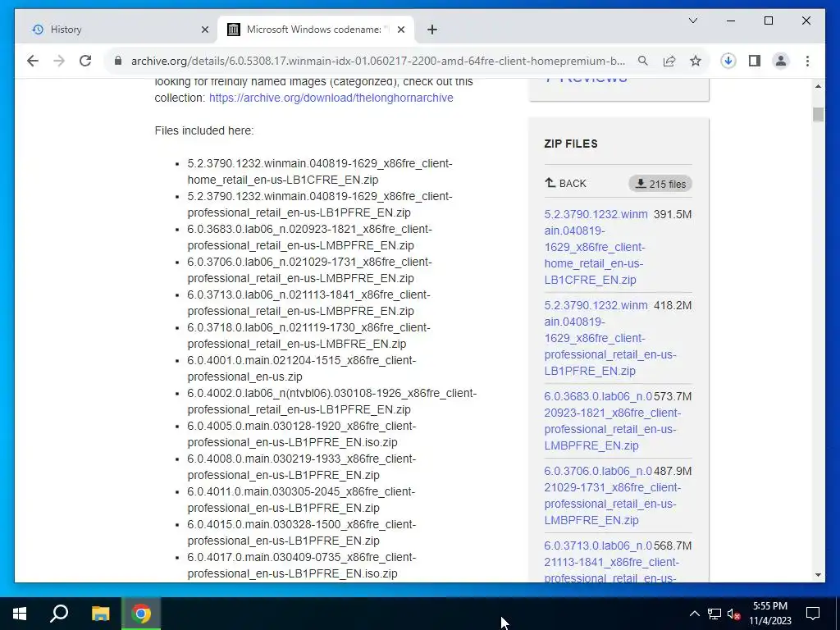Open sidebar link for LB1CFRE_EN.zip 391.5M
Viewport: 840px width, 630px height.
click(596, 247)
